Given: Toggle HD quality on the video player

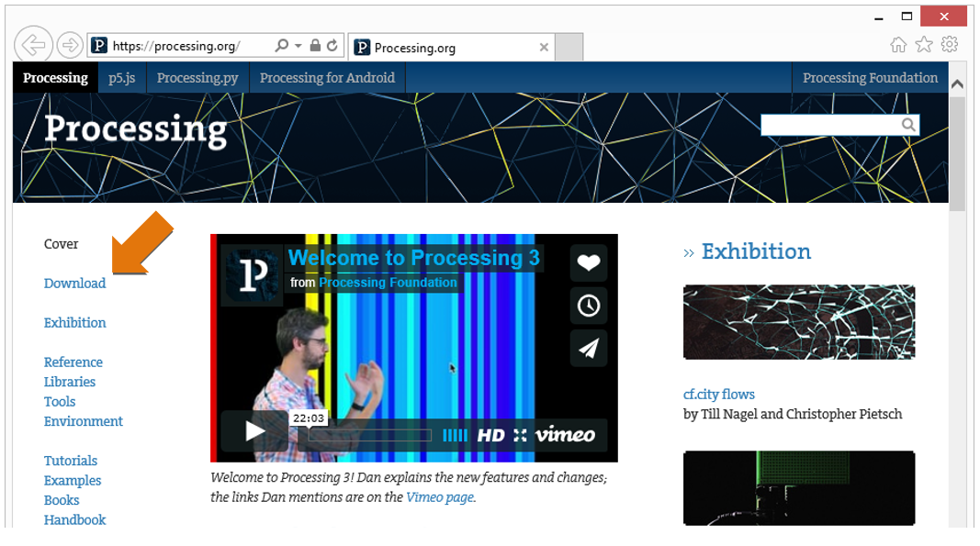Looking at the screenshot, I should click(490, 436).
